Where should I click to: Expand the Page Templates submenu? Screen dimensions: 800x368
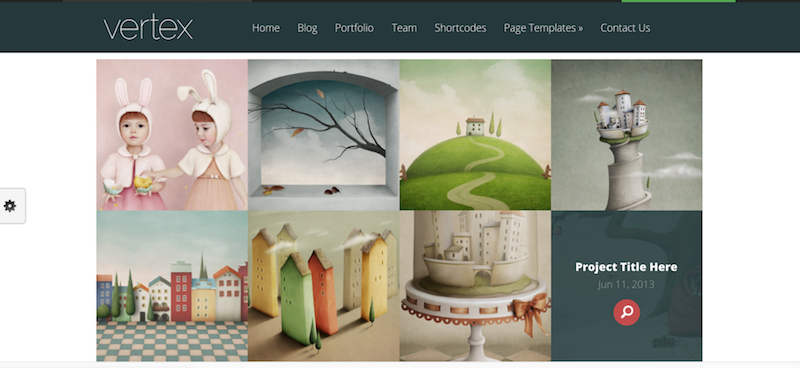[543, 28]
